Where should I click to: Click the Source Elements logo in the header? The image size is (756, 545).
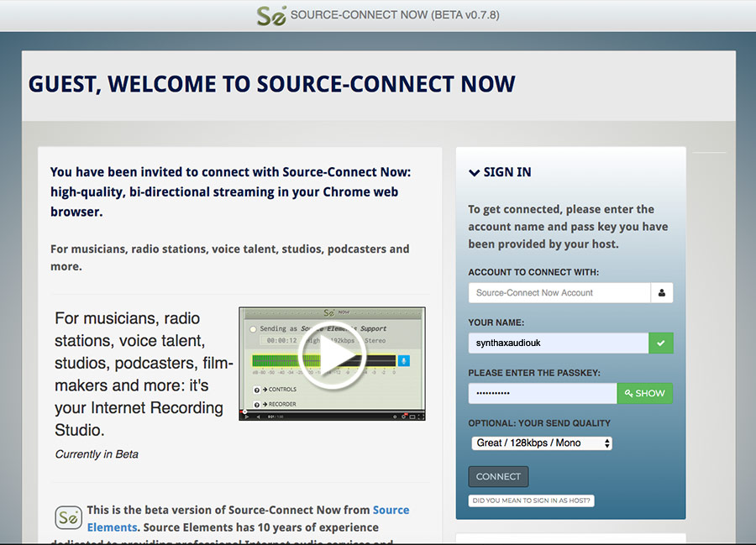pos(271,15)
